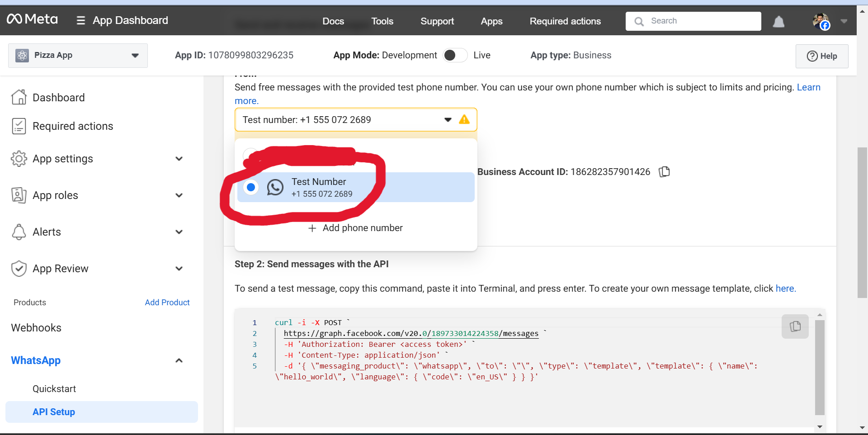The width and height of the screenshot is (868, 435).
Task: Click the Meta logo
Action: [x=33, y=19]
